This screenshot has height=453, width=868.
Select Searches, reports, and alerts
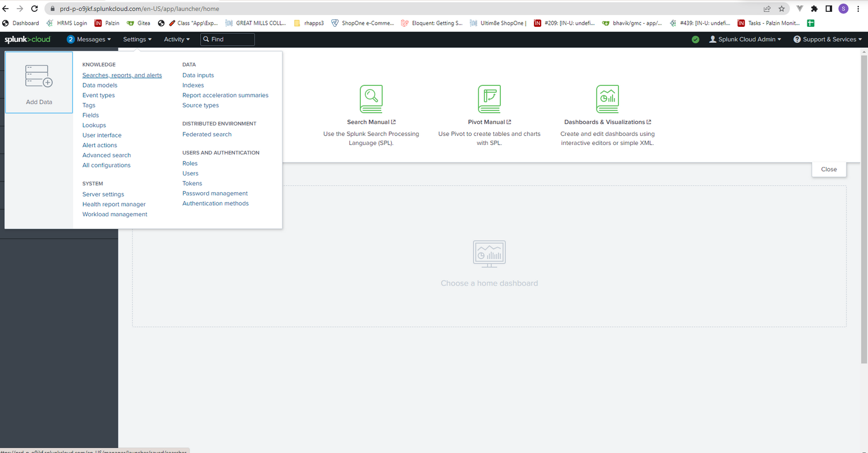click(122, 75)
